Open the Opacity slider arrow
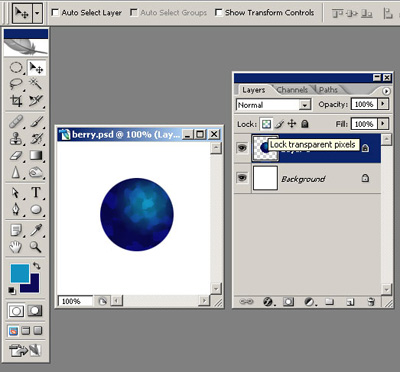Image resolution: width=400 pixels, height=372 pixels. pyautogui.click(x=383, y=104)
